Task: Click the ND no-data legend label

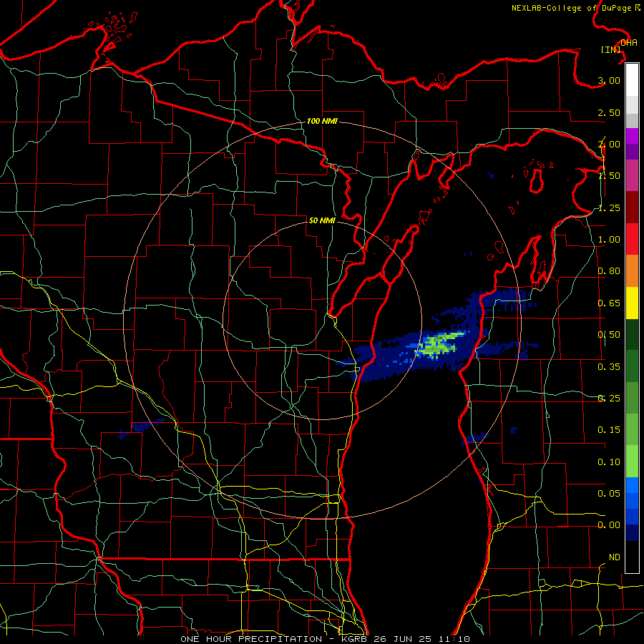Action: [615, 557]
